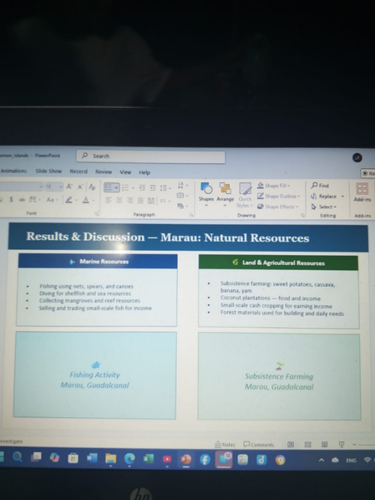Toggle Notes pane in status bar
Image resolution: width=375 pixels, height=500 pixels.
point(225,444)
